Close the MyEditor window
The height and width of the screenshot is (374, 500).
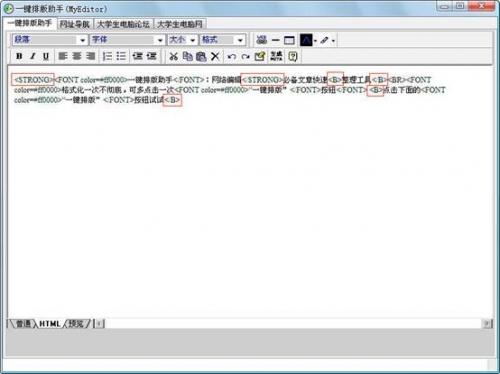(481, 6)
